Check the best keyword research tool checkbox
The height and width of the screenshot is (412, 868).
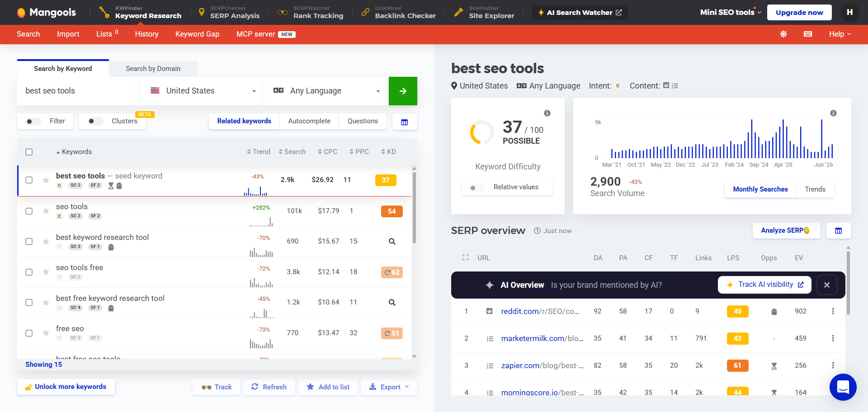coord(29,242)
